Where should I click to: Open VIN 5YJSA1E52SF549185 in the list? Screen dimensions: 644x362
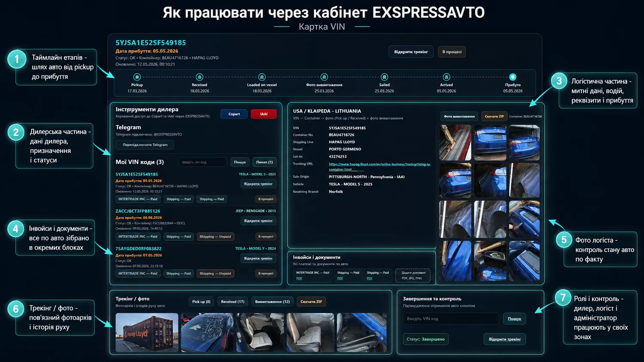point(137,175)
